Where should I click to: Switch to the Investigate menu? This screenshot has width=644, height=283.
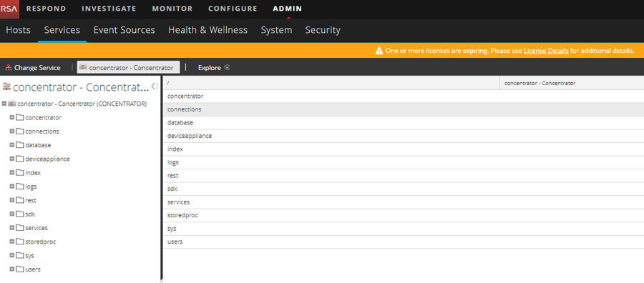[109, 9]
